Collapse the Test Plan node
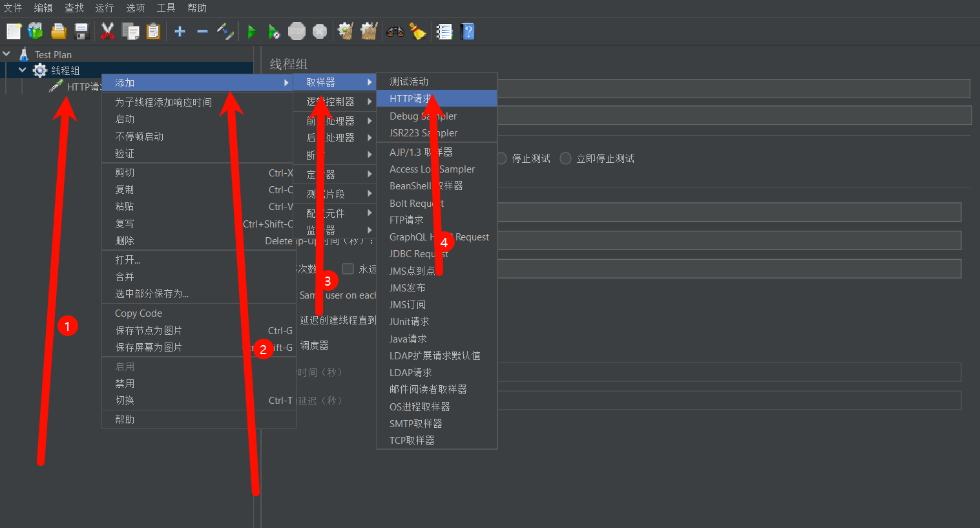This screenshot has height=528, width=980. pyautogui.click(x=6, y=54)
